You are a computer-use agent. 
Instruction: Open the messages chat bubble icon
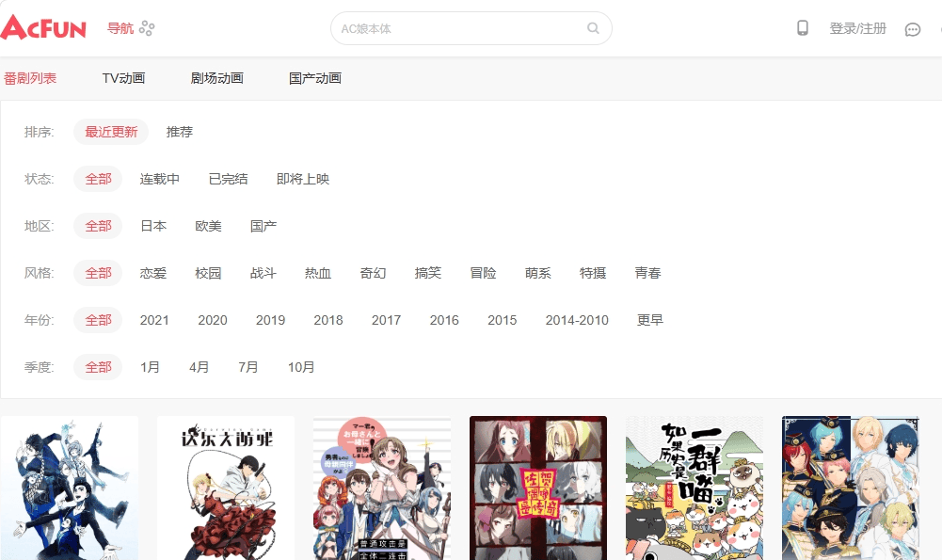point(912,29)
